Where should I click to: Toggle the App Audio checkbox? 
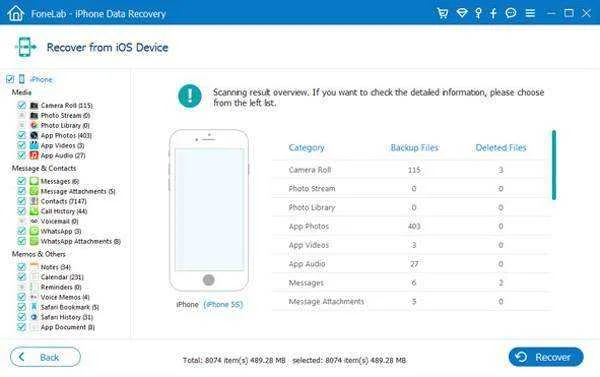point(22,155)
